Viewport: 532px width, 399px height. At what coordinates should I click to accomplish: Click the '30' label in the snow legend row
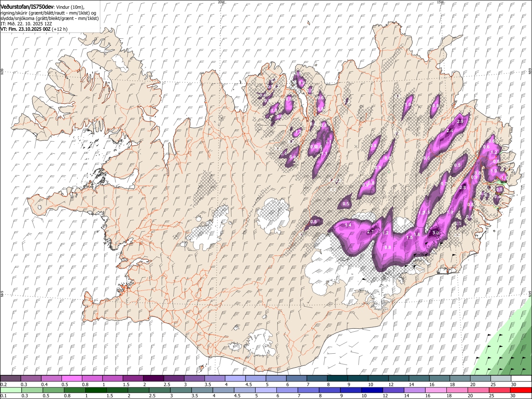514,384
